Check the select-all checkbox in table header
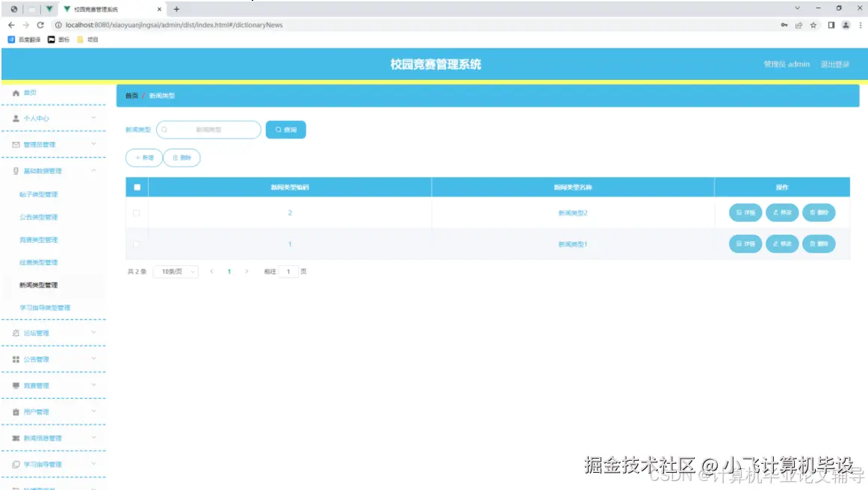Screen dimensions: 868x490 [x=137, y=187]
